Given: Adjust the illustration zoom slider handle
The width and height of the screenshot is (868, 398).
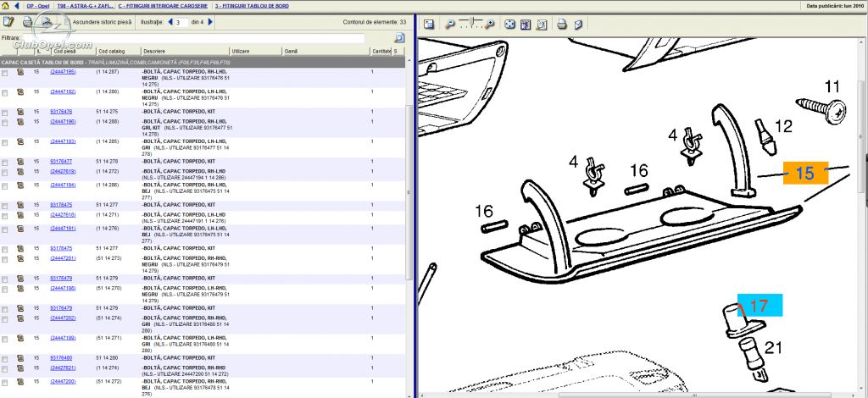Looking at the screenshot, I should (x=470, y=22).
